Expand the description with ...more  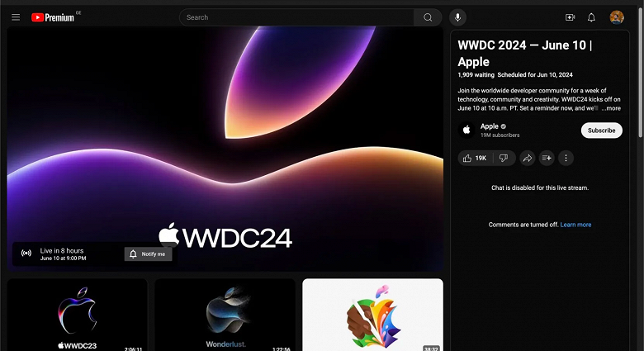[612, 108]
